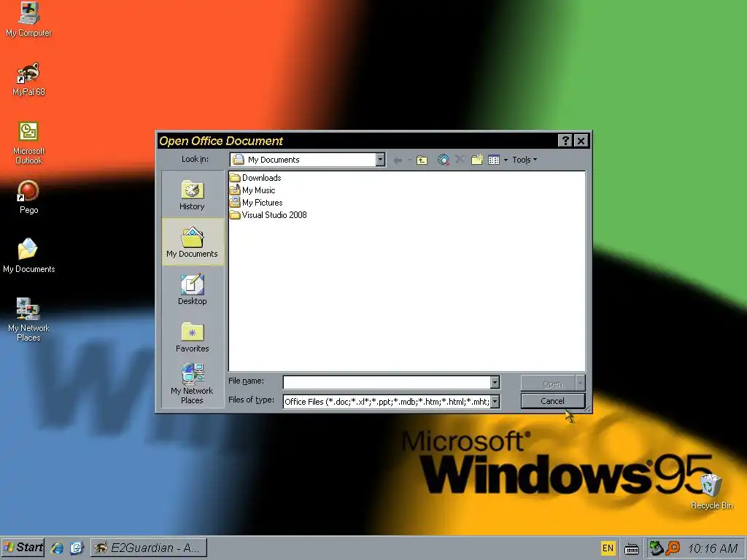The image size is (747, 560).
Task: Expand the File name dropdown arrow
Action: click(495, 382)
